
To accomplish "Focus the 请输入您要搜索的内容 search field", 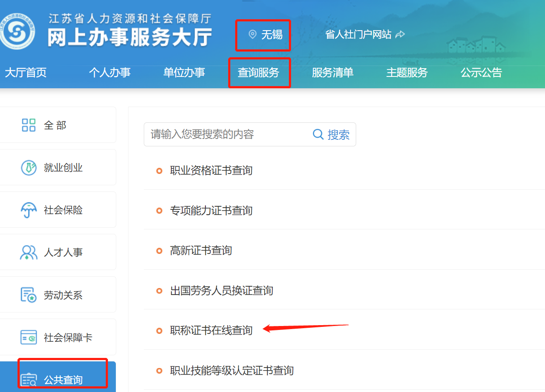I will coord(227,134).
